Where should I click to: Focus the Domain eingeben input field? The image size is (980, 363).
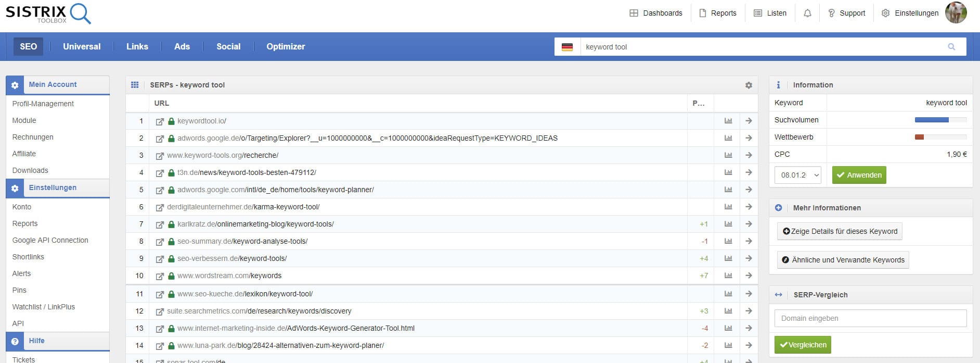coord(870,318)
